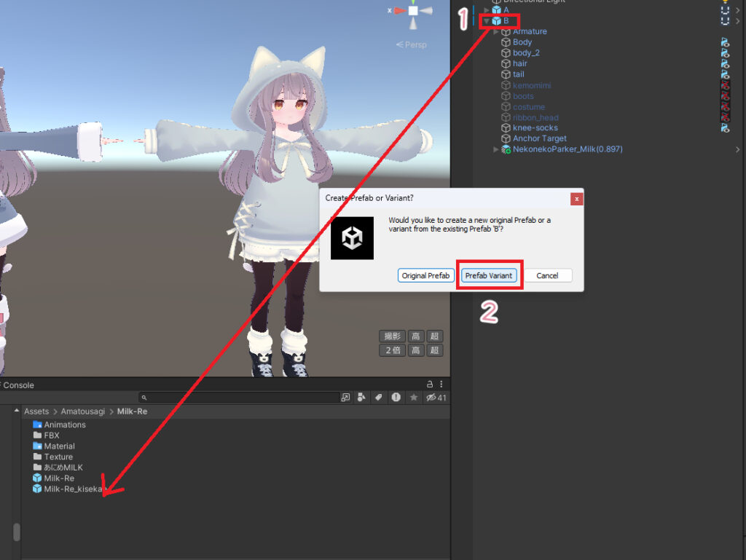The height and width of the screenshot is (560, 746).
Task: Switch to the Console tab
Action: [18, 385]
